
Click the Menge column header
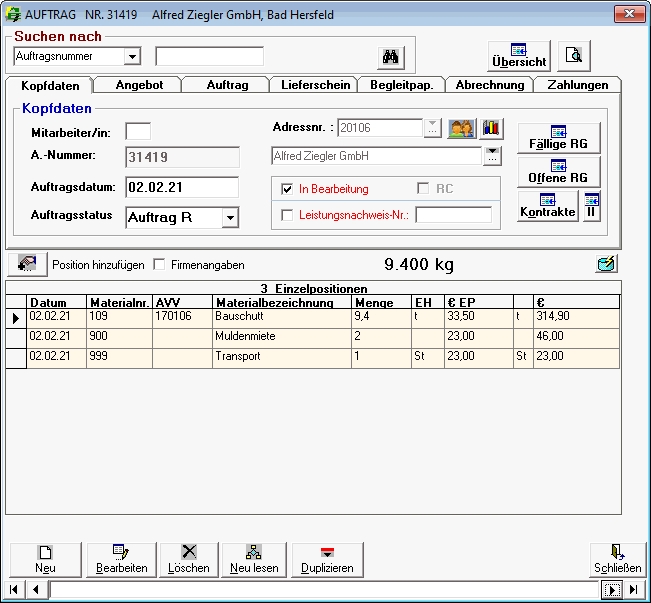tap(381, 302)
